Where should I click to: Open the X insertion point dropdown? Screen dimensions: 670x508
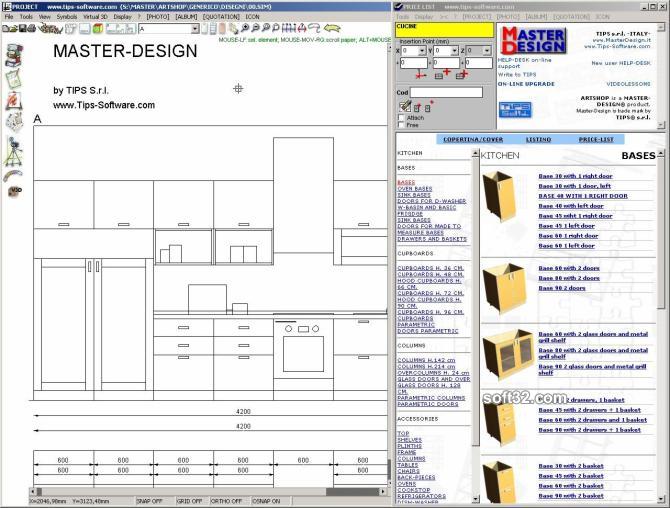pyautogui.click(x=421, y=51)
